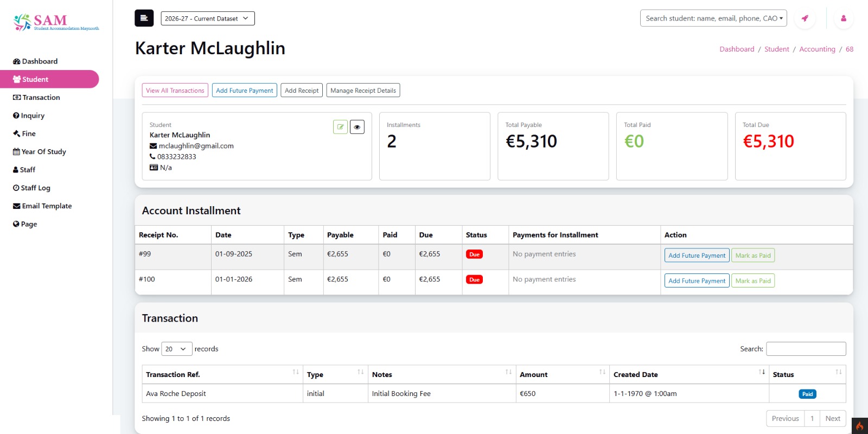Click the Total Due €5,310 value
Viewport: 868px width, 434px height.
pyautogui.click(x=768, y=142)
